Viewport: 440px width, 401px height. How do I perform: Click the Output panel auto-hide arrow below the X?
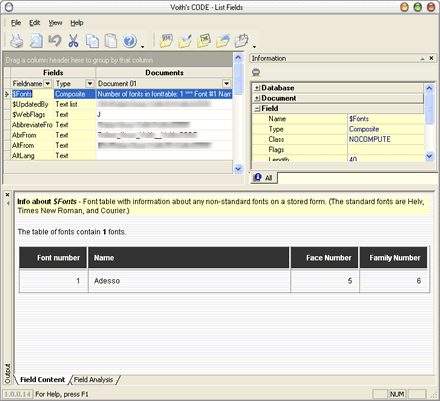click(8, 203)
